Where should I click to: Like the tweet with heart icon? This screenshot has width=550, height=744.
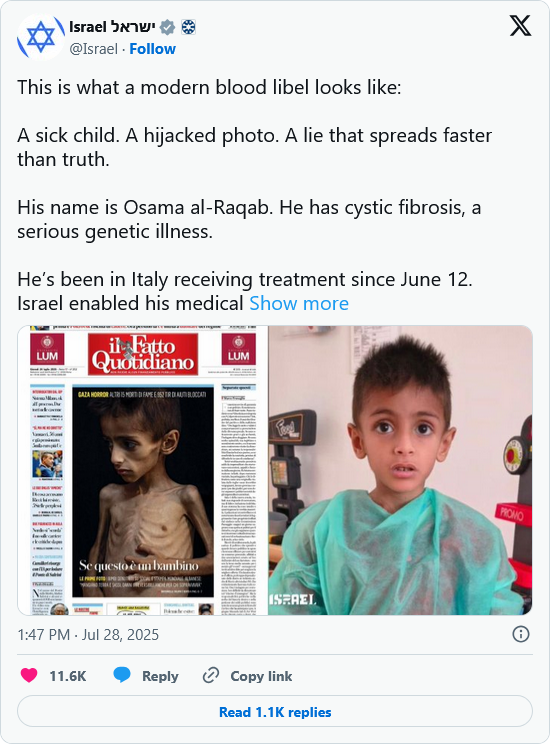pos(29,675)
